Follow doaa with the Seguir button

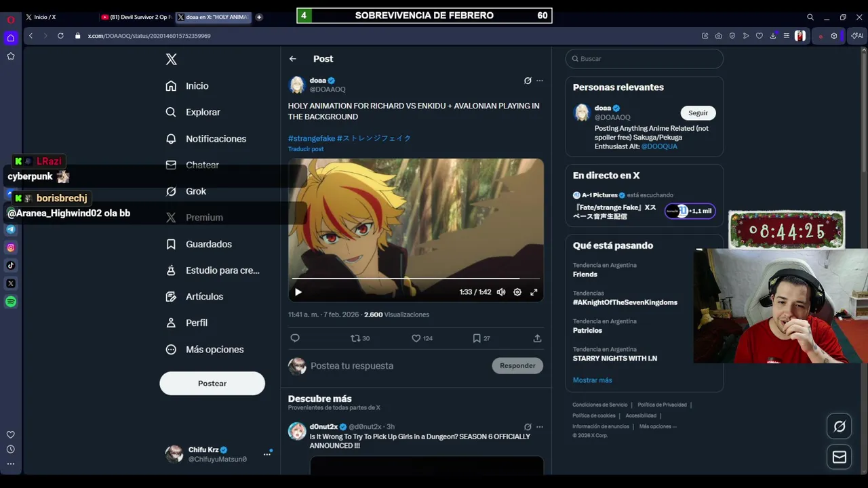pos(698,113)
